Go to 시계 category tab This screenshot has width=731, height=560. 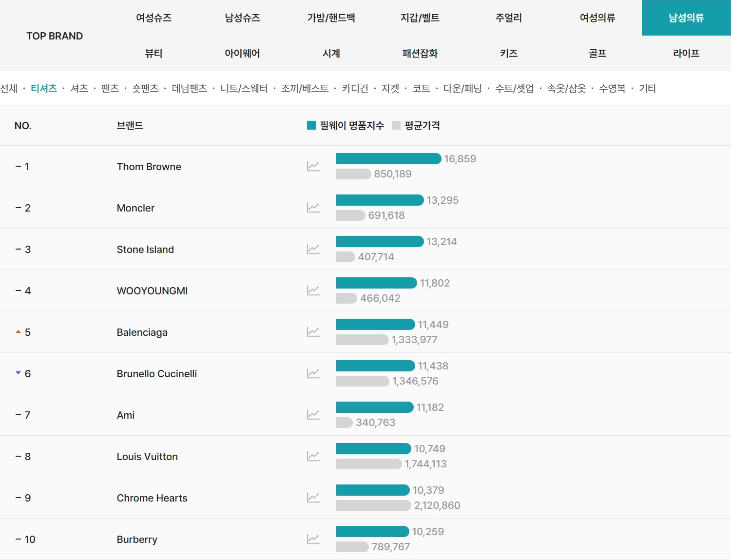pyautogui.click(x=331, y=54)
